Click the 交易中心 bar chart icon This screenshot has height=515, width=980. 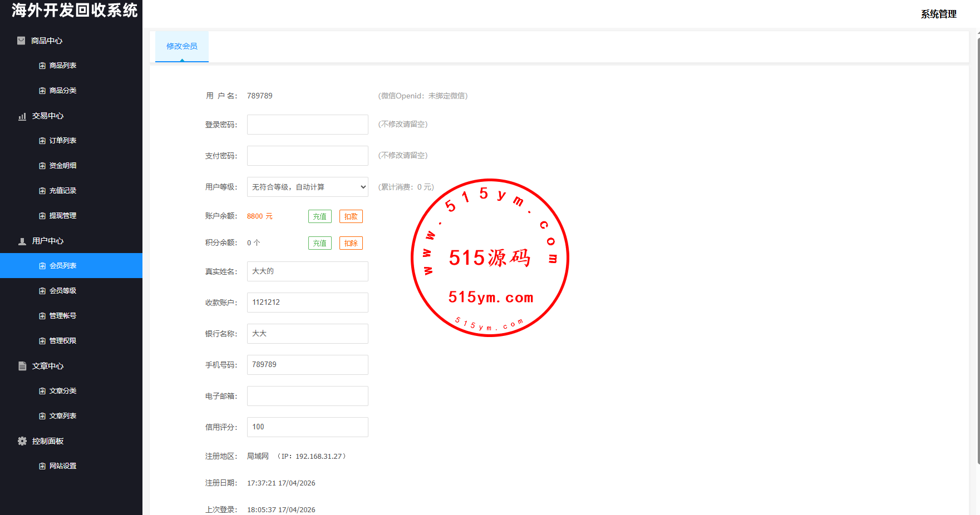[22, 116]
